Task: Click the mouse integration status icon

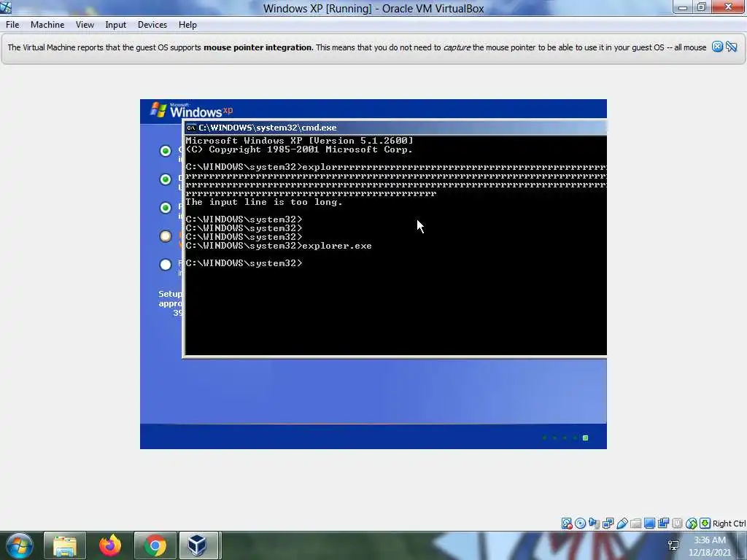Action: 692,524
